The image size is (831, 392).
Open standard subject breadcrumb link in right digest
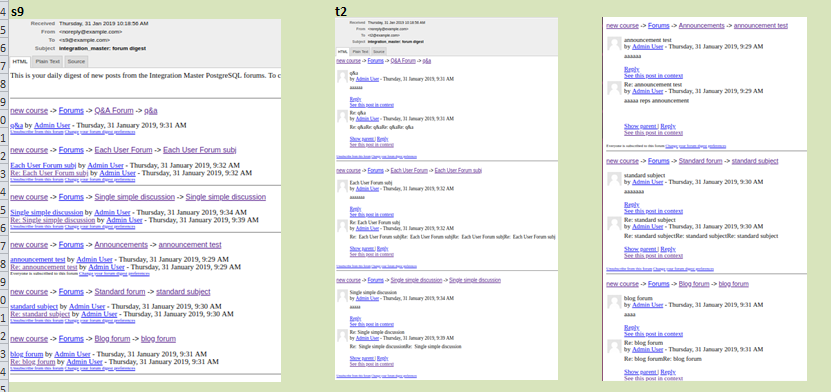coord(755,161)
